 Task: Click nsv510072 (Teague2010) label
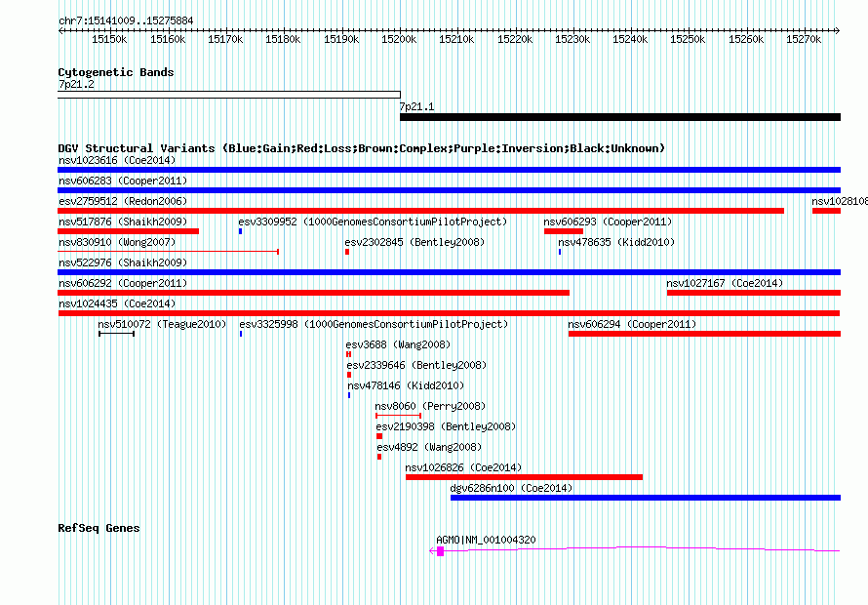point(162,324)
